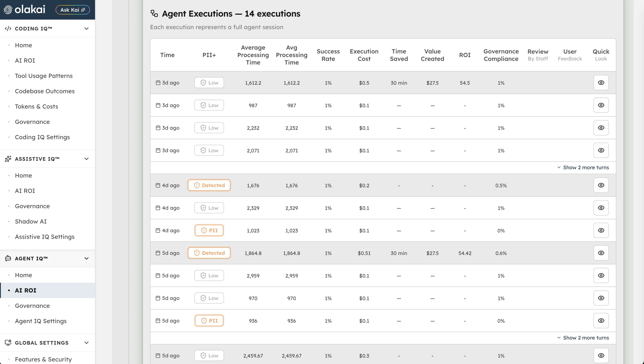Go to Features & Security
Viewport: 644px width, 364px height.
pyautogui.click(x=43, y=359)
